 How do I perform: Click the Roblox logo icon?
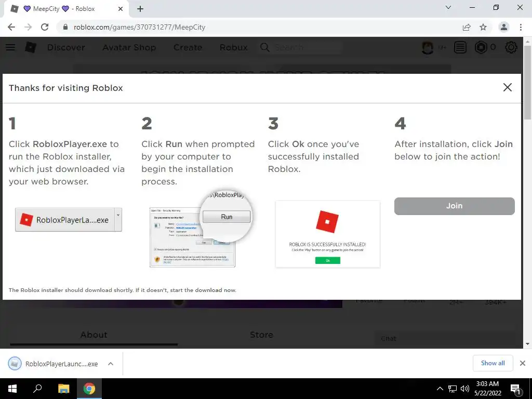click(31, 47)
